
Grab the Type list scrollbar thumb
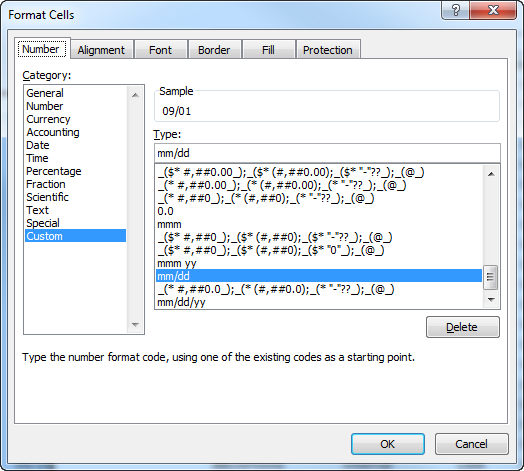(x=490, y=277)
